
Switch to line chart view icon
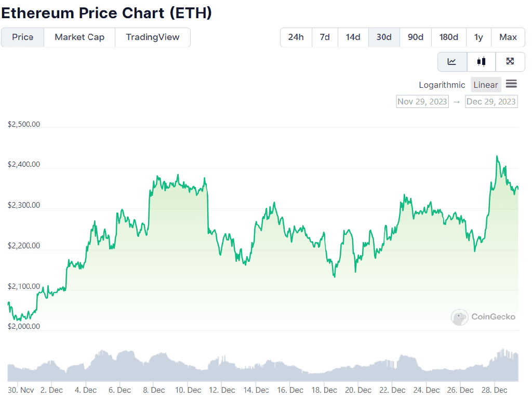point(452,62)
